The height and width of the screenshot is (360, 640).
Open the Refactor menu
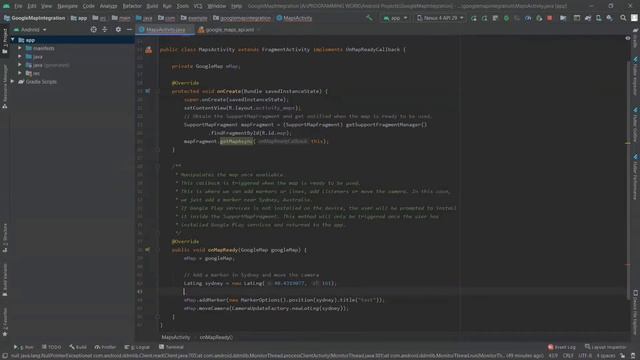pyautogui.click(x=132, y=6)
